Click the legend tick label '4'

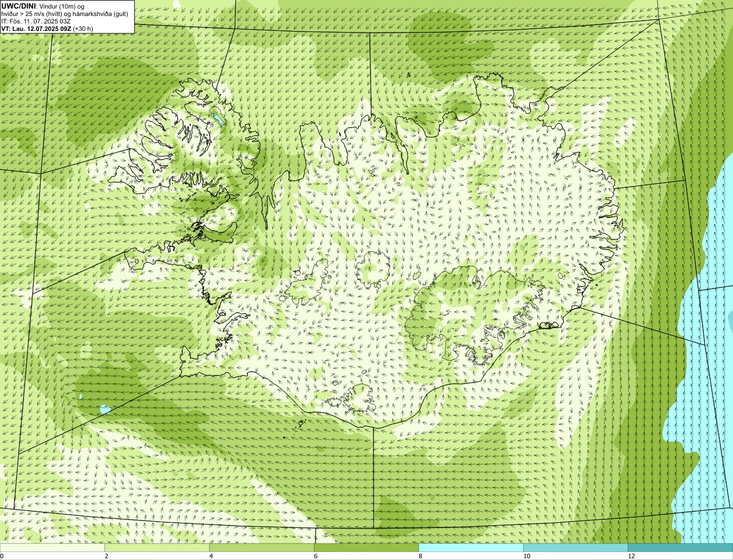click(211, 556)
